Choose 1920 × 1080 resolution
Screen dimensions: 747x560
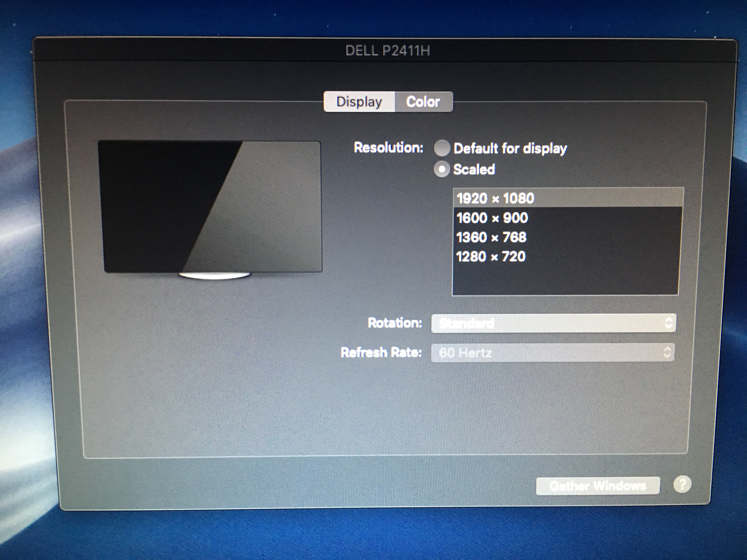click(x=568, y=198)
